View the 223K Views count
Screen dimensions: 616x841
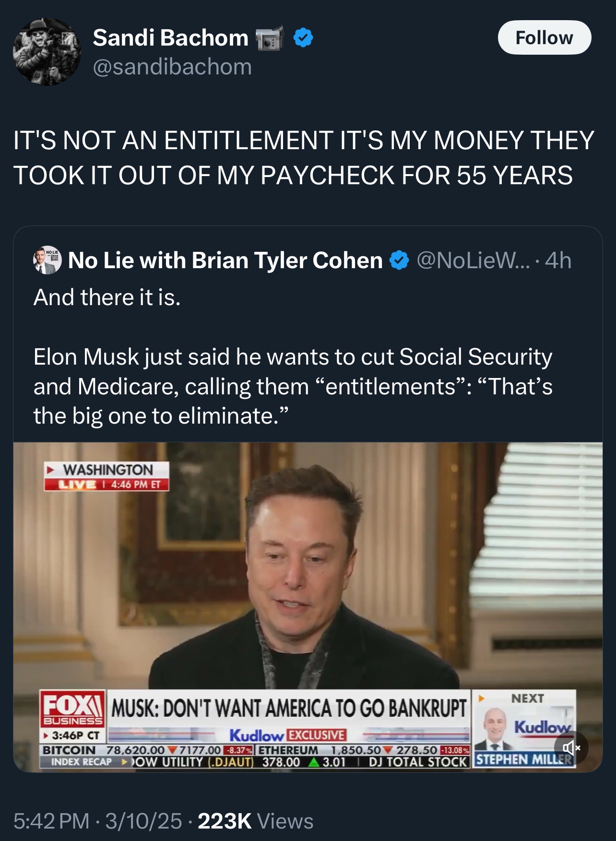tap(255, 821)
